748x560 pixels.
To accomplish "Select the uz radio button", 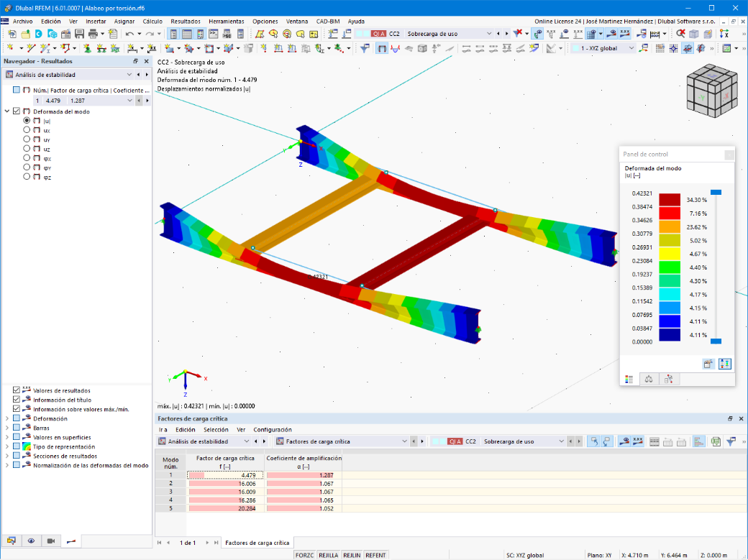I will click(x=27, y=148).
